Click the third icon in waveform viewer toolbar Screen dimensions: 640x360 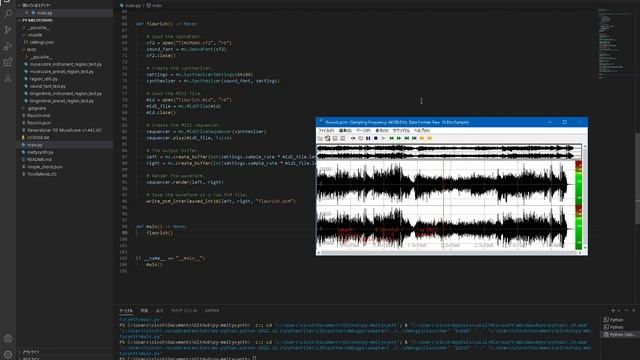point(335,138)
